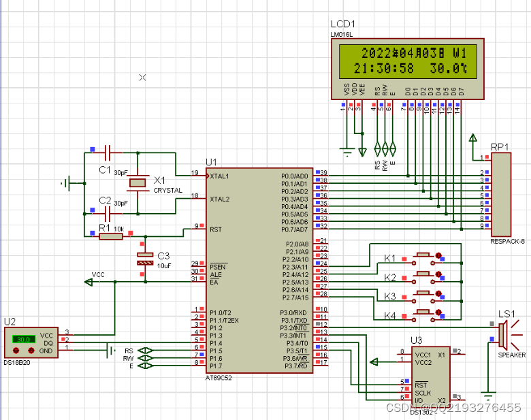Decrease DS18B20 temperature with left red button
This screenshot has width=531, height=420.
tap(16, 350)
